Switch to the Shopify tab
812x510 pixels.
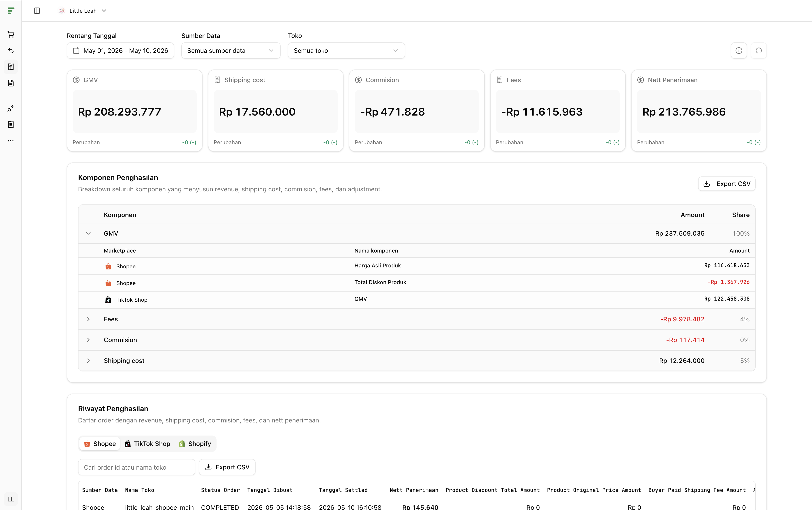coord(195,444)
